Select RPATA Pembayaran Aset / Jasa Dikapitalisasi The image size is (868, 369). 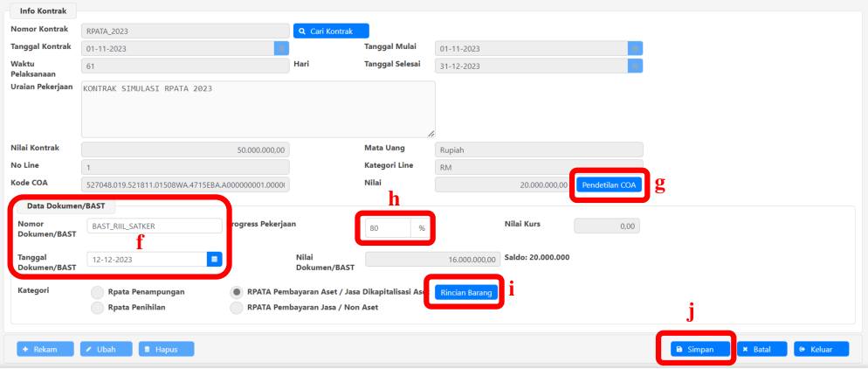coord(235,291)
